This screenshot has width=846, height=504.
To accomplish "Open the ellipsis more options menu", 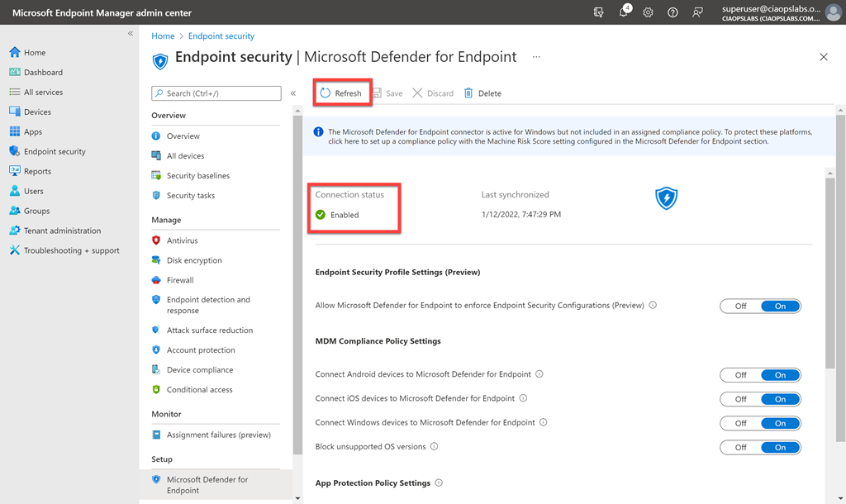I will (x=536, y=57).
